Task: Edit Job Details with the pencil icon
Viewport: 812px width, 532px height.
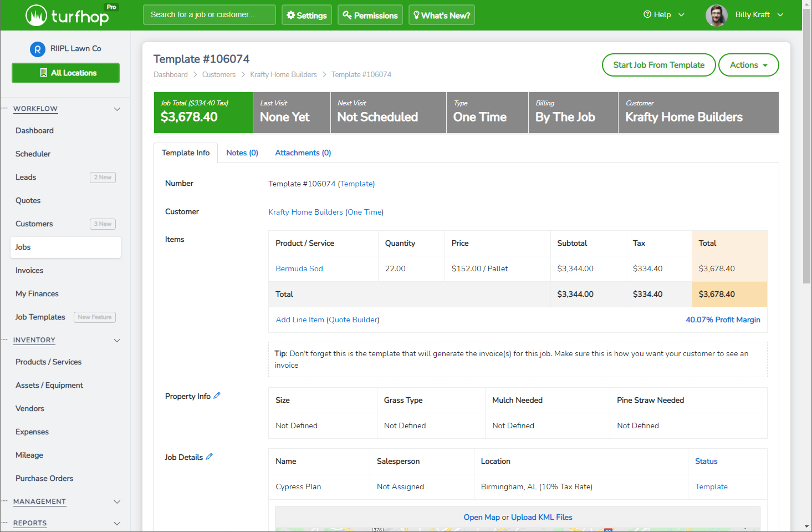Action: click(209, 457)
